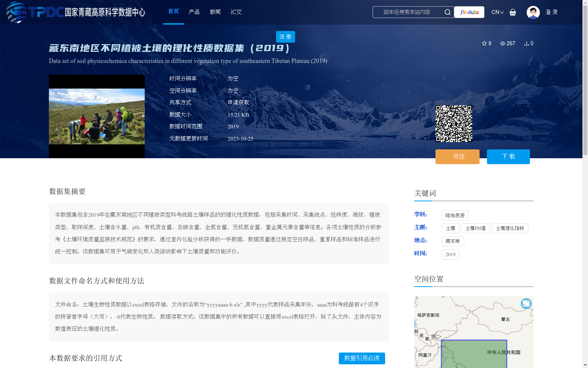
Task: Click the 注册 popup button
Action: (x=286, y=37)
